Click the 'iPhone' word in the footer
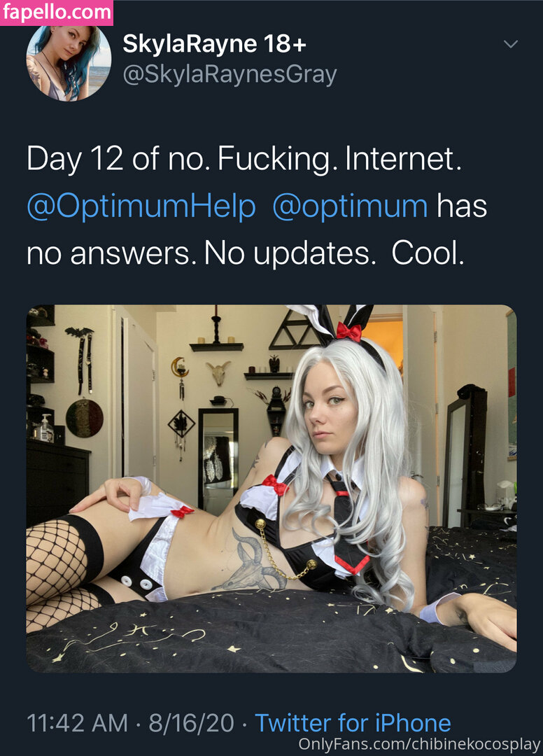 pos(413,722)
